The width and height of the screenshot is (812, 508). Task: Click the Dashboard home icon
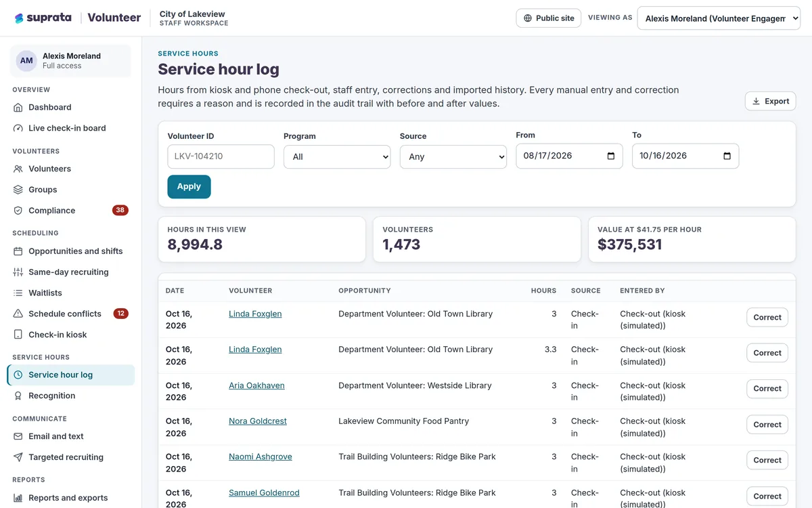tap(18, 107)
